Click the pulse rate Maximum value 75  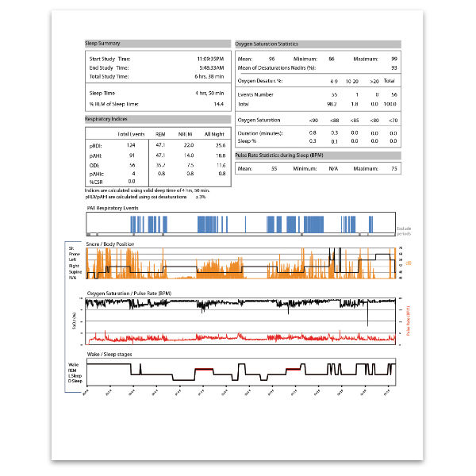tap(394, 168)
